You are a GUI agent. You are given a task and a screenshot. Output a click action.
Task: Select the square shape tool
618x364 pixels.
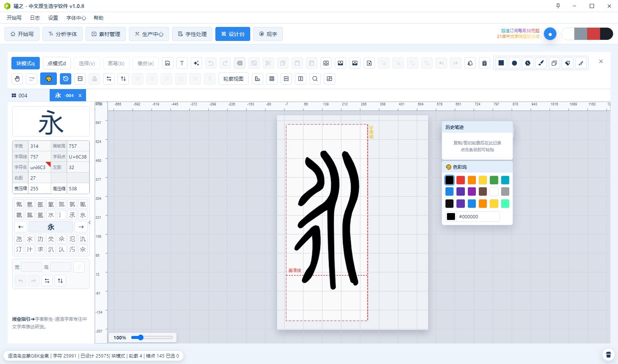501,63
